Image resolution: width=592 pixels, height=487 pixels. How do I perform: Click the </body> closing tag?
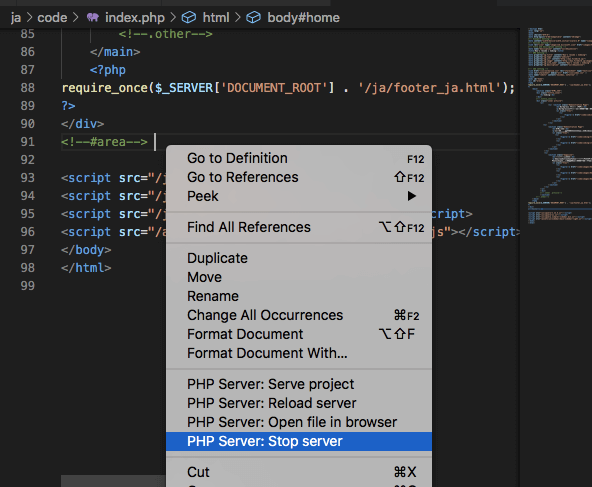[86, 250]
